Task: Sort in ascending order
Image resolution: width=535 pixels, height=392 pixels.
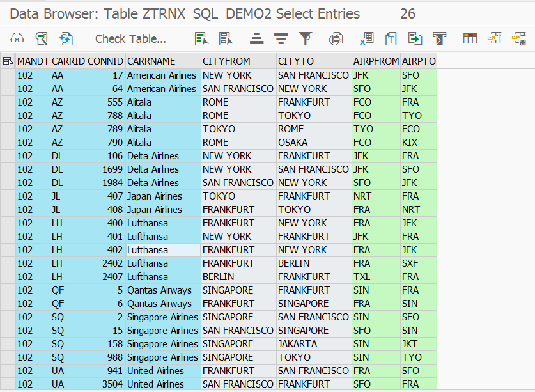Action: [x=256, y=38]
